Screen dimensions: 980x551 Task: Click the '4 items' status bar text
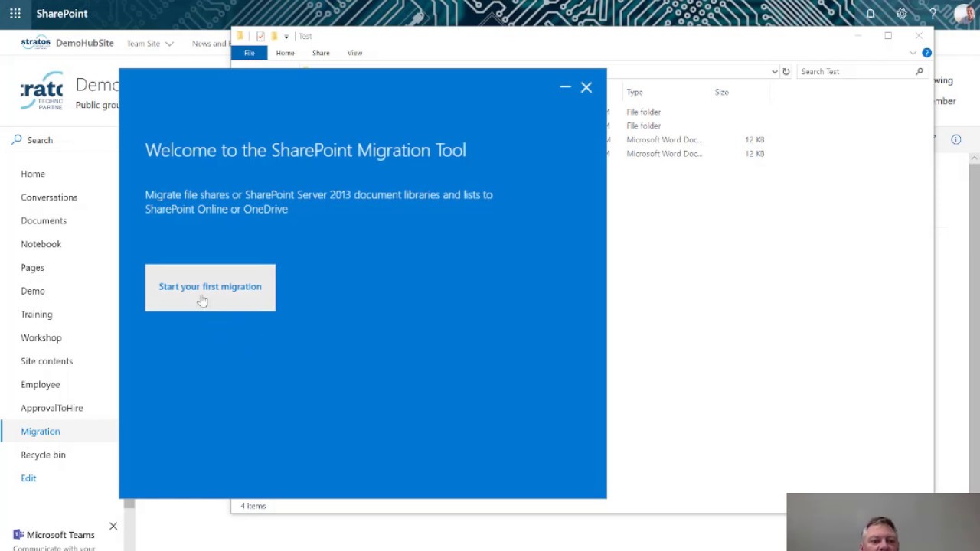tap(253, 506)
